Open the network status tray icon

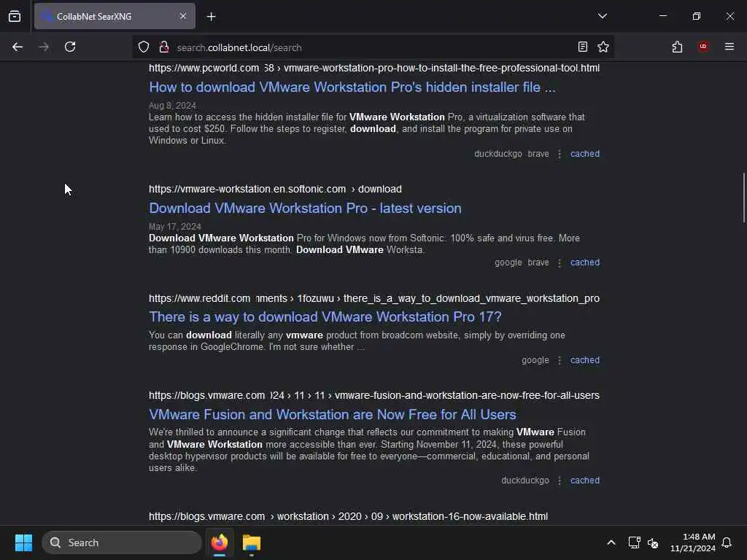[x=634, y=542]
